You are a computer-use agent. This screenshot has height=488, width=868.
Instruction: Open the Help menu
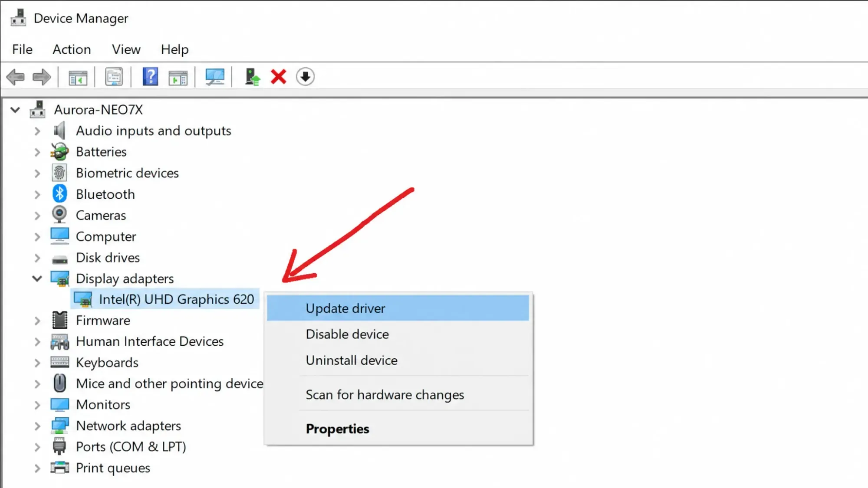click(174, 49)
